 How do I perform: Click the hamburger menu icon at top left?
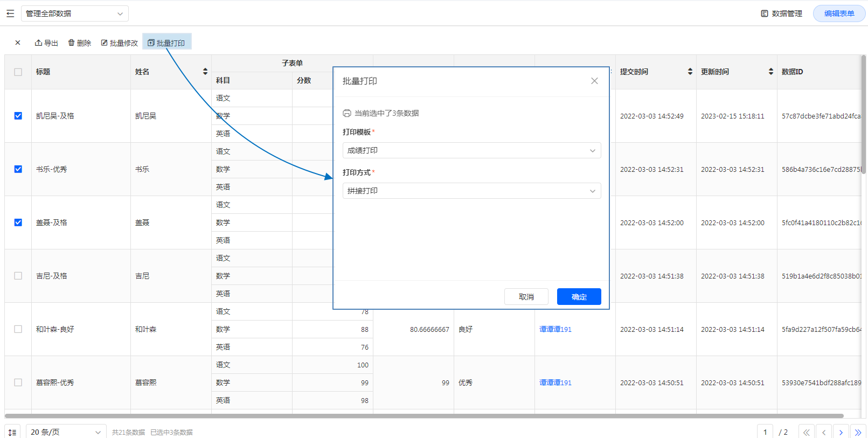click(10, 13)
